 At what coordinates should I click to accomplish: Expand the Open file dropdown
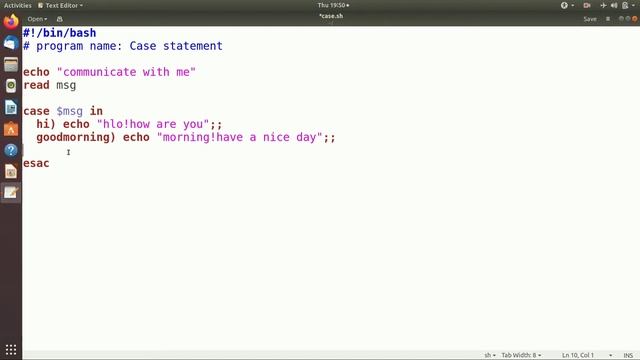point(37,19)
